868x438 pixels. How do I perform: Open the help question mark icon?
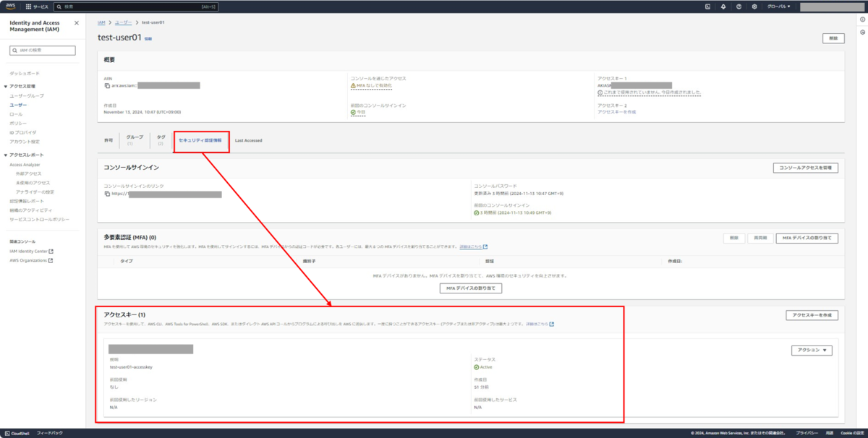coord(739,7)
